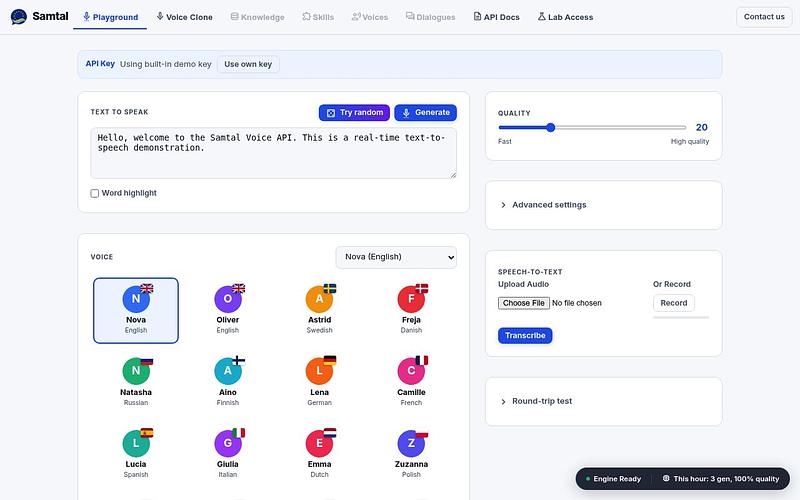Screen dimensions: 800x500
Task: Click the API Key label
Action: point(100,64)
